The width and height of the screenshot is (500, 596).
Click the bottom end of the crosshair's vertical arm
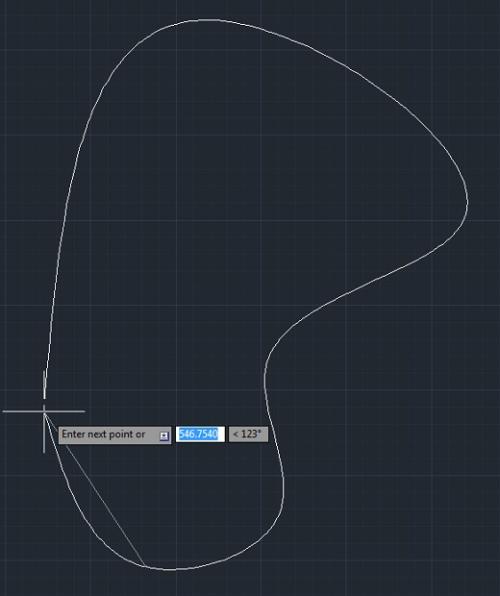pos(44,452)
